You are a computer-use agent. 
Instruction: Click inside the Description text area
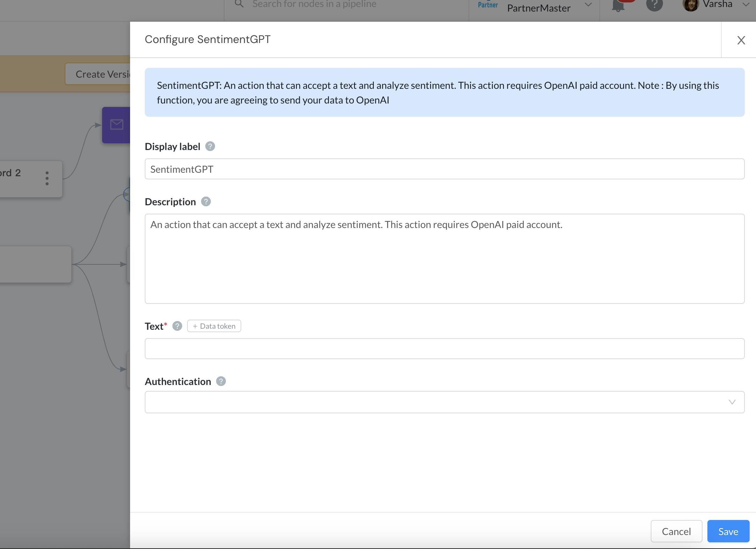pos(444,259)
